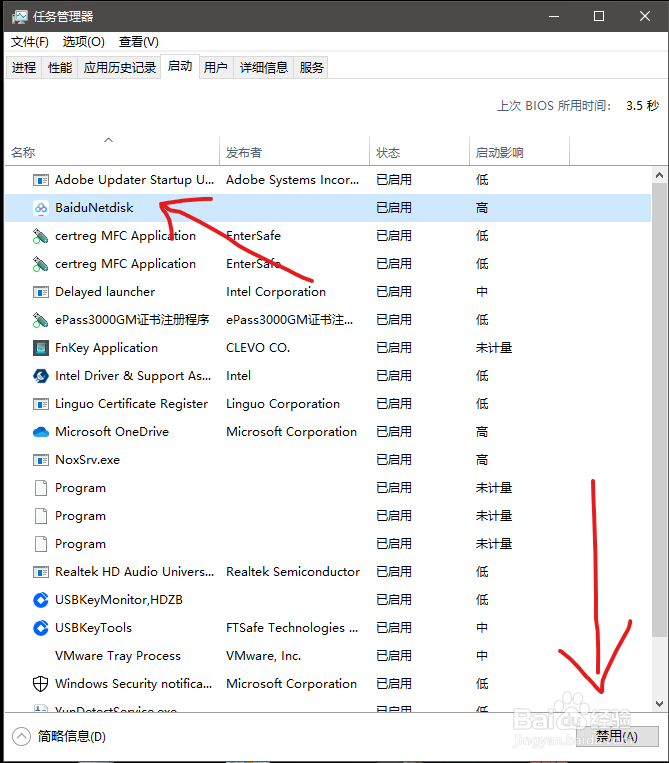
Task: Click Adobe Systems Incor... publisher cell
Action: (292, 181)
